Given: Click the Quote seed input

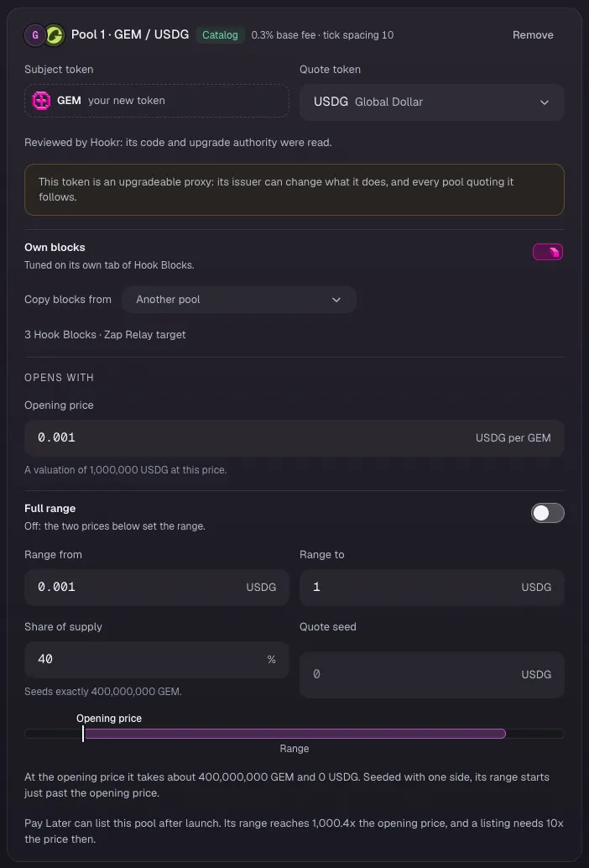Looking at the screenshot, I should point(432,674).
